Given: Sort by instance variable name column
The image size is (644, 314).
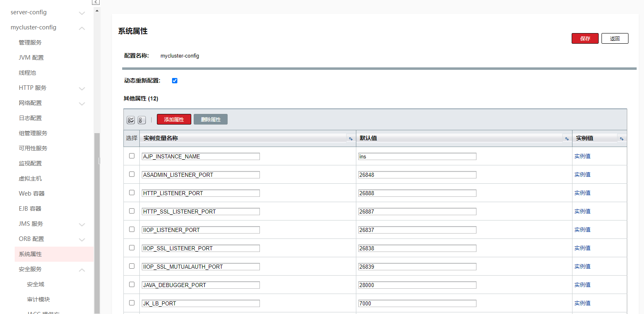Looking at the screenshot, I should (x=350, y=139).
